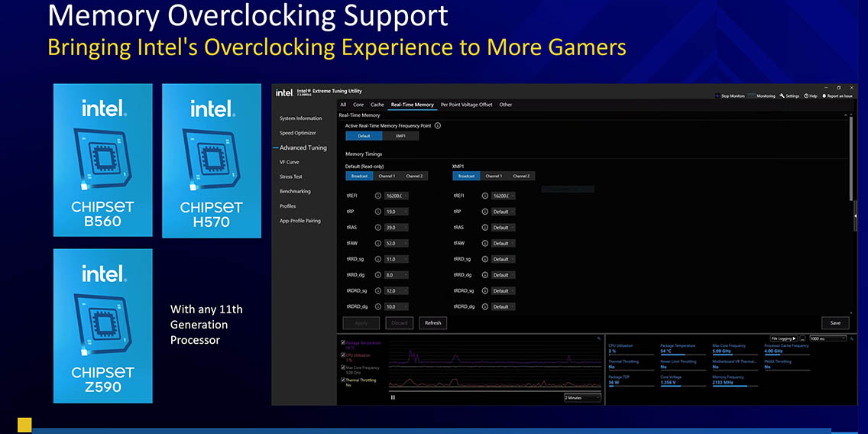Click the Memory Frequency 2133 MHz meter
Viewport: 868px width, 434px height.
[734, 382]
